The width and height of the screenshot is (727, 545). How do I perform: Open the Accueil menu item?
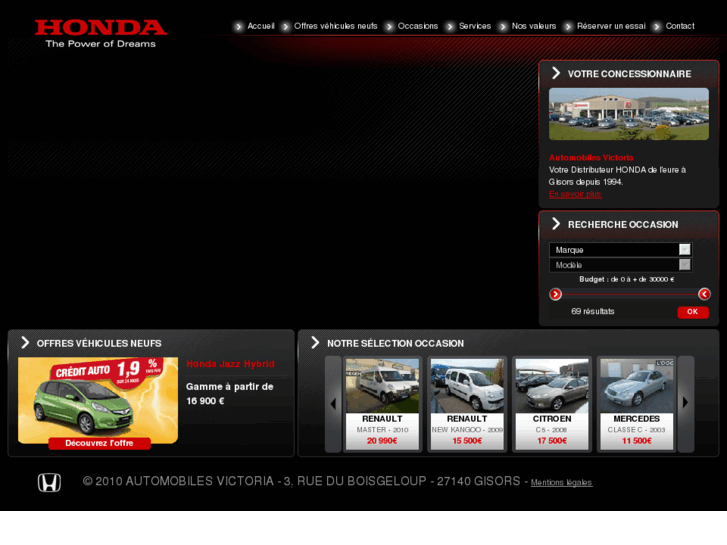261,26
